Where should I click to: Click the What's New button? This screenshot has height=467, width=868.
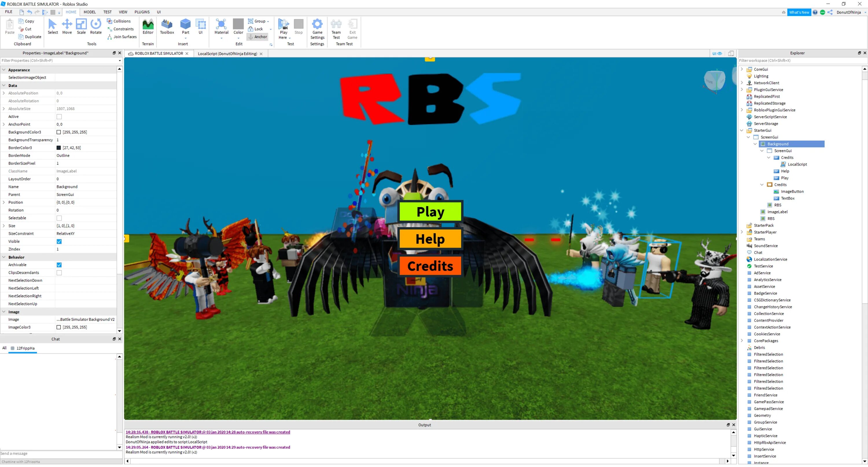(x=799, y=12)
